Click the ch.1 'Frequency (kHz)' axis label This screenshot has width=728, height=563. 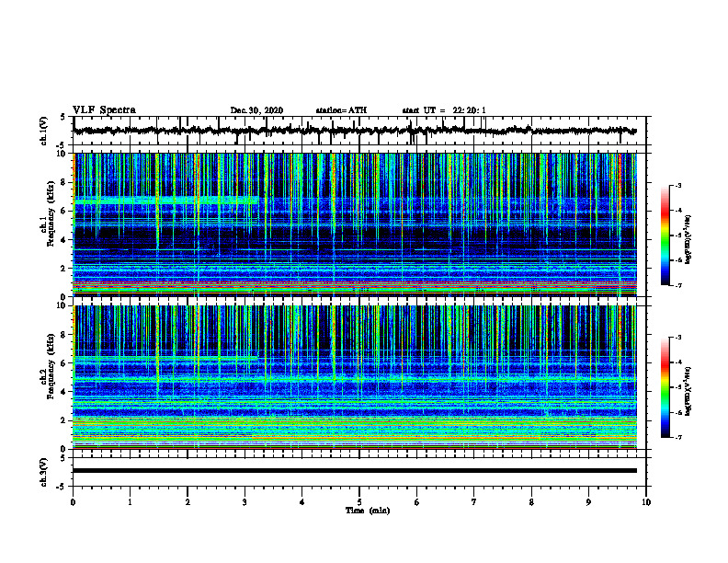(x=51, y=214)
